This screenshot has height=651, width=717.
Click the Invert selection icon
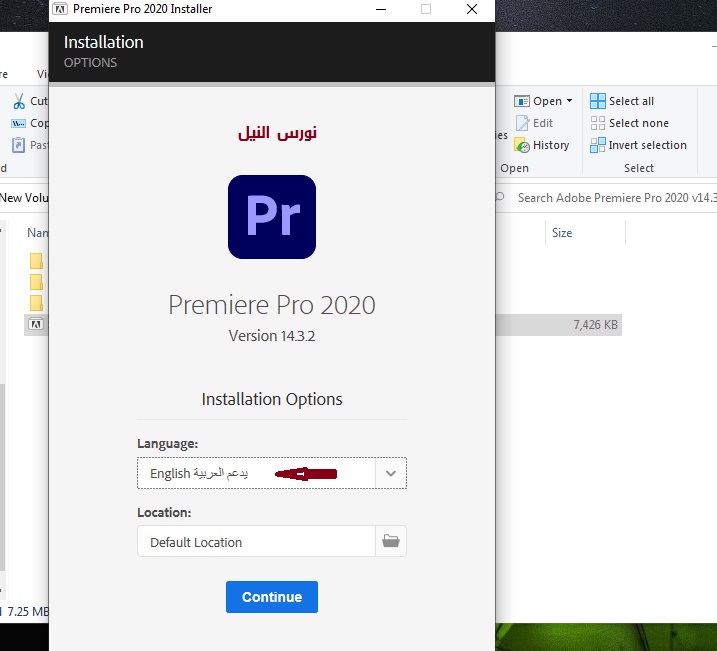(x=597, y=145)
